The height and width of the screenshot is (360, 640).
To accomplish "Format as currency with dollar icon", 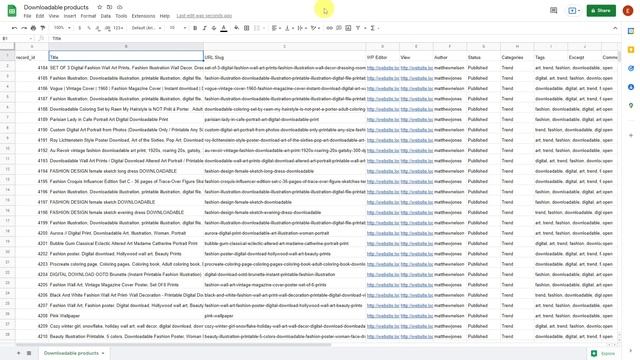I will [x=80, y=28].
